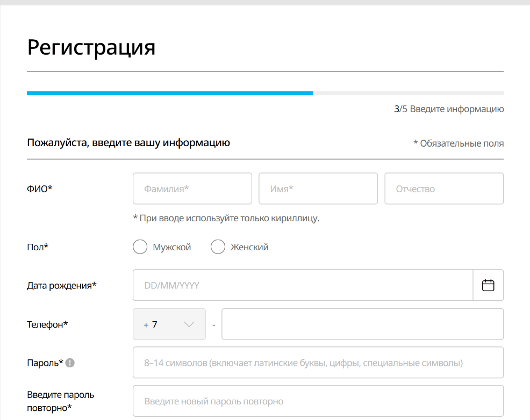The width and height of the screenshot is (530, 420).
Task: Click the 'Дата рождения*' label
Action: pos(61,286)
